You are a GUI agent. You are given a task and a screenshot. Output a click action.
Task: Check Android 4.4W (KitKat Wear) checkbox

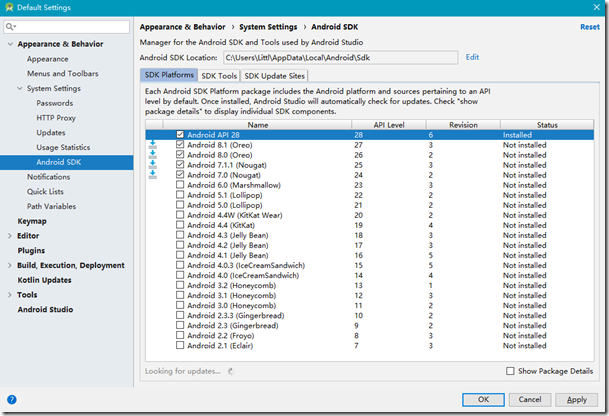coord(180,215)
